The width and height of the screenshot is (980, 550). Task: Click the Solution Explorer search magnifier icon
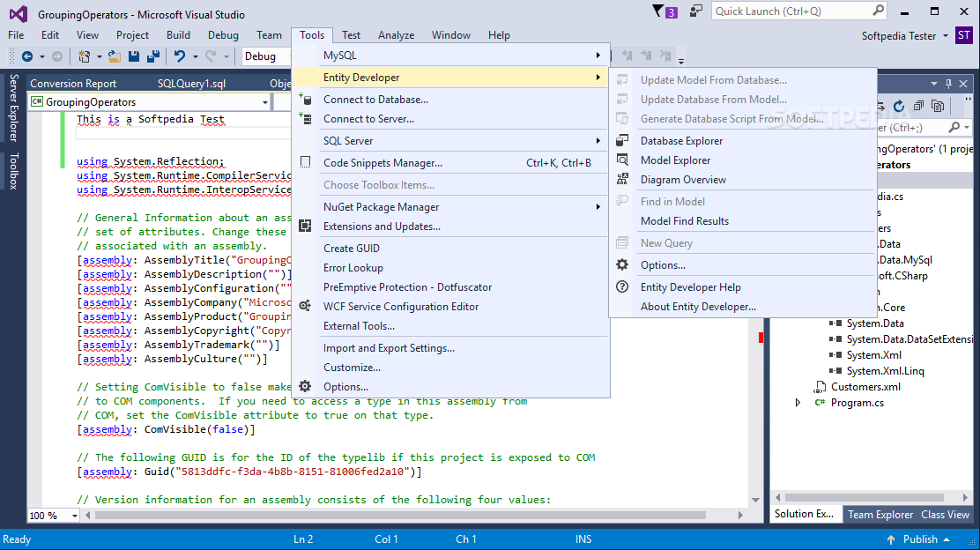pos(954,128)
